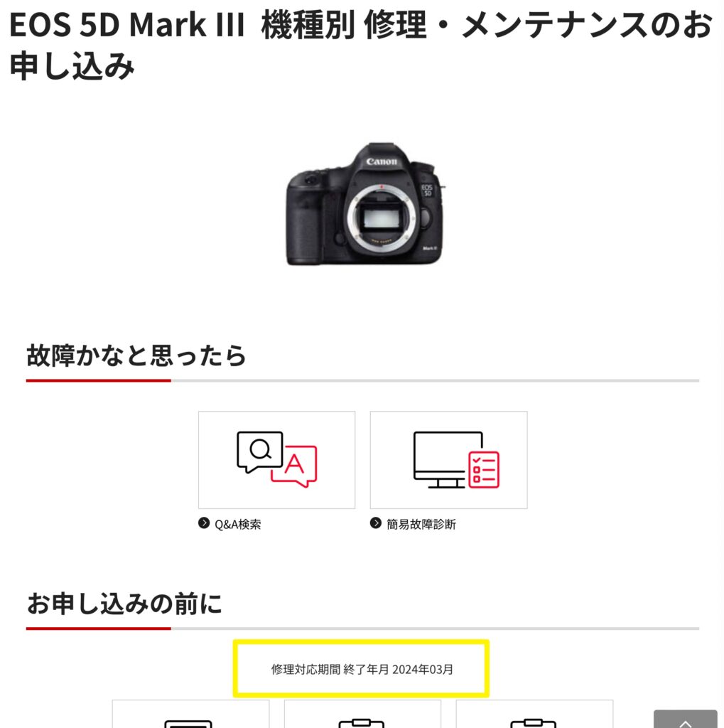Image resolution: width=724 pixels, height=728 pixels.
Task: Click the 故障かなと思ったら section heading
Action: (136, 355)
